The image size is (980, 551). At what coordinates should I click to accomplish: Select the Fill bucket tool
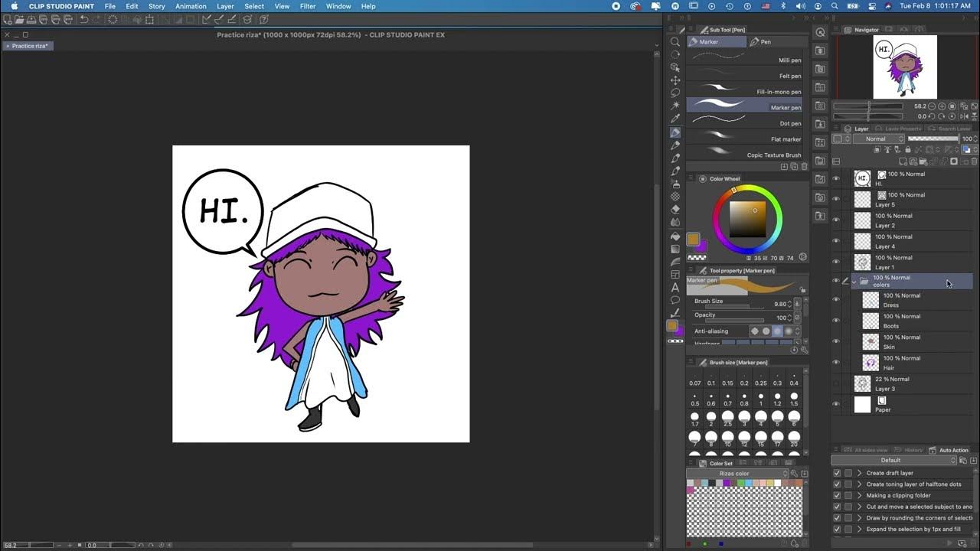[675, 236]
